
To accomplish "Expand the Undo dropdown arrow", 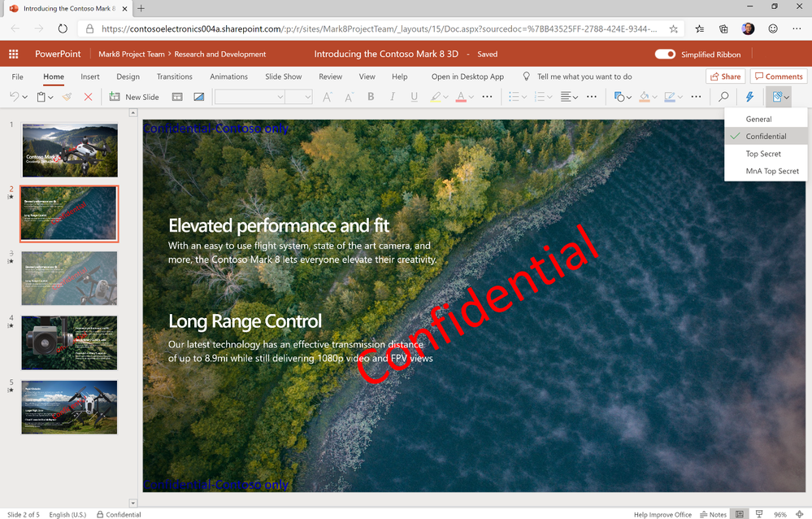I will click(25, 97).
